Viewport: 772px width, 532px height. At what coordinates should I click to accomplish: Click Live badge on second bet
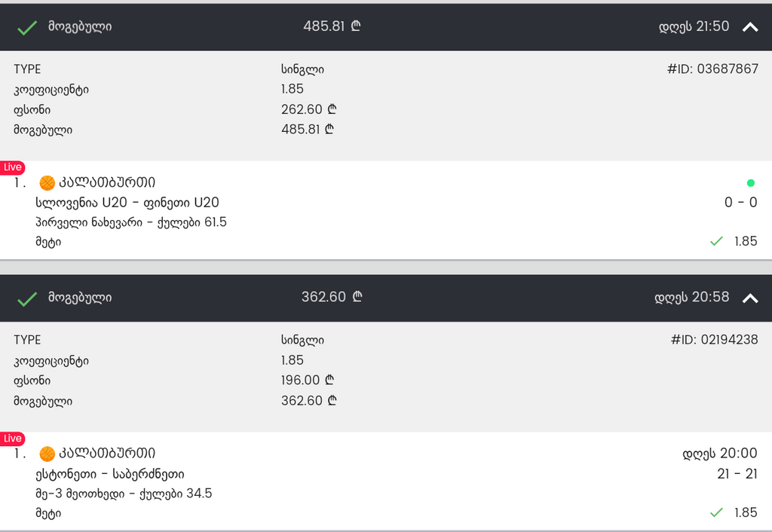click(x=13, y=438)
